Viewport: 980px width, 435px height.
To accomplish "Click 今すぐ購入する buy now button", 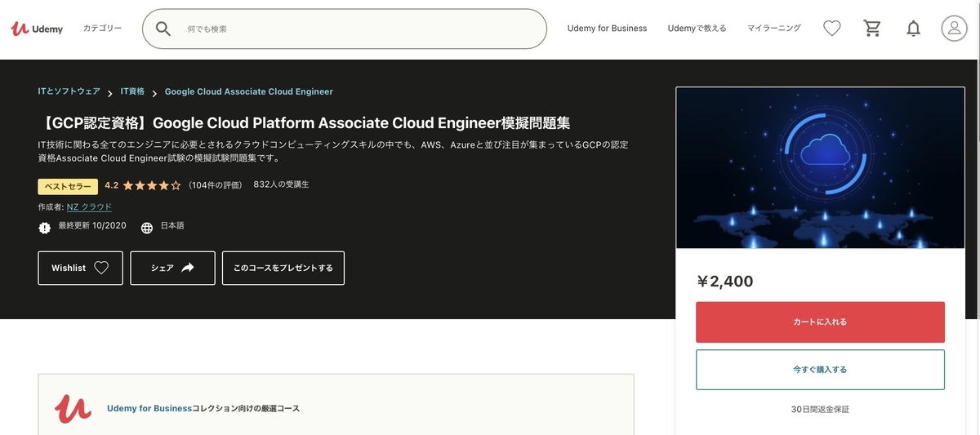I will point(820,370).
